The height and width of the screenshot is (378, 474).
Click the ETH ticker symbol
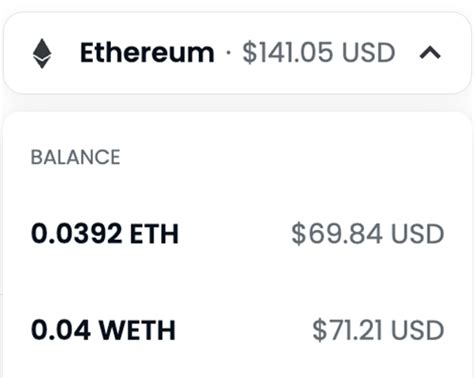(x=154, y=234)
